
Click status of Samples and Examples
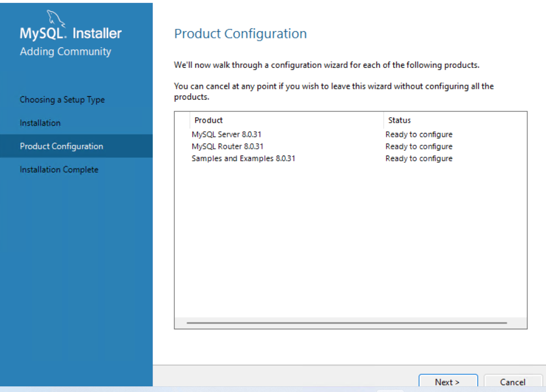[x=419, y=158]
